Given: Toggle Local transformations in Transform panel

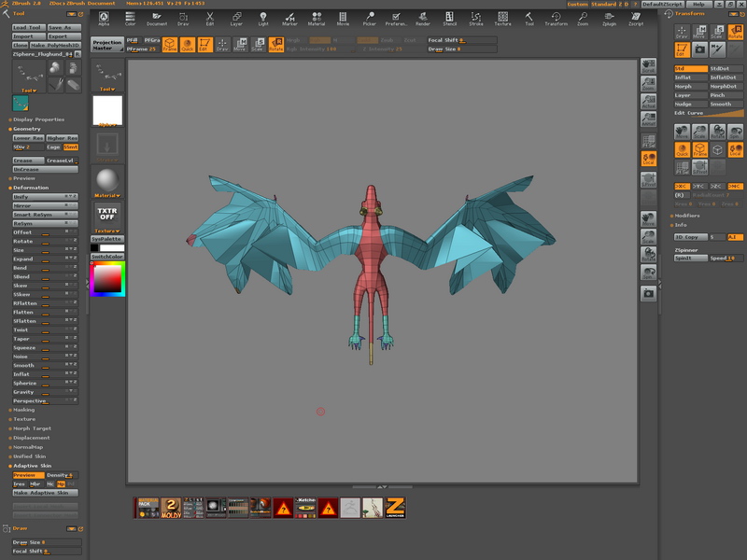Looking at the screenshot, I should (x=735, y=150).
